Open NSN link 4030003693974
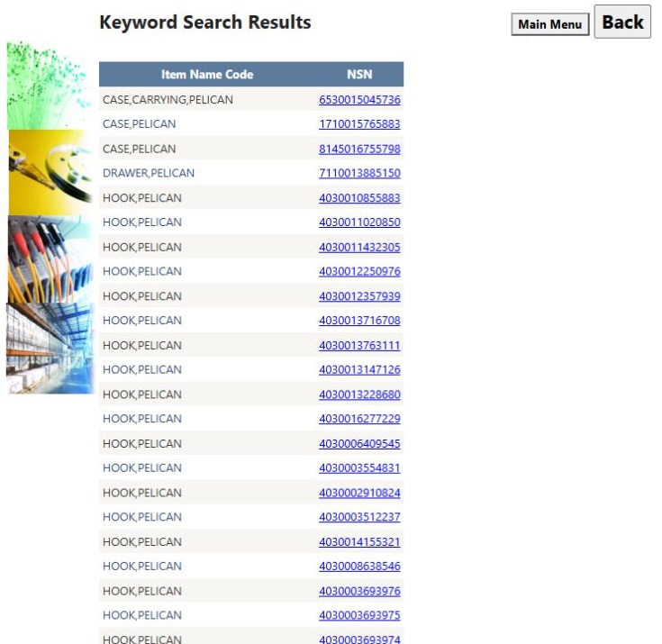Viewport: 662px width, 644px height. 359,639
